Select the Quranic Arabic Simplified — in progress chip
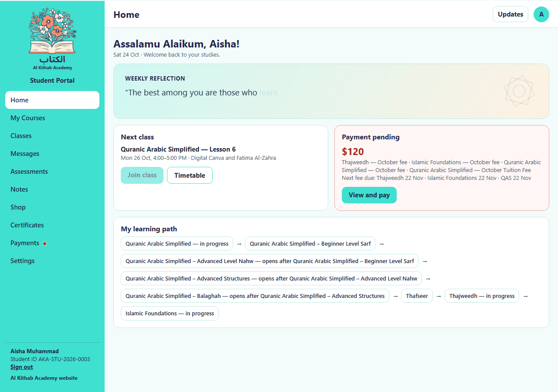 [x=177, y=244]
